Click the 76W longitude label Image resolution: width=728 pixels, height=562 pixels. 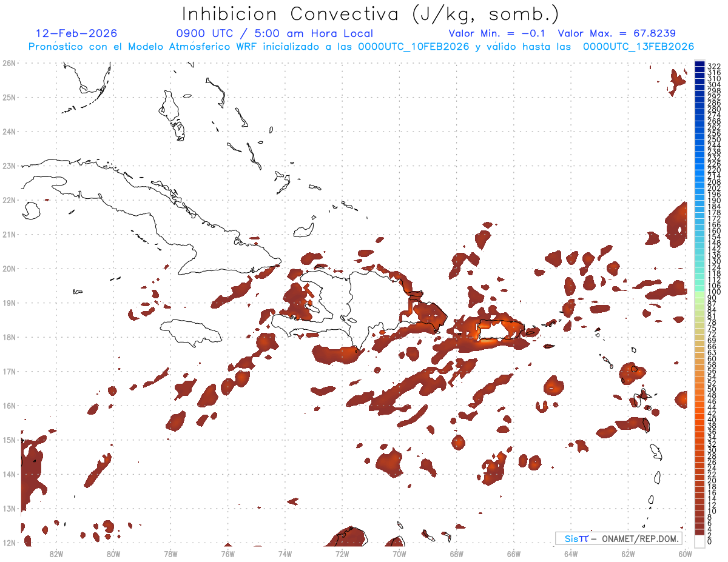pos(228,554)
